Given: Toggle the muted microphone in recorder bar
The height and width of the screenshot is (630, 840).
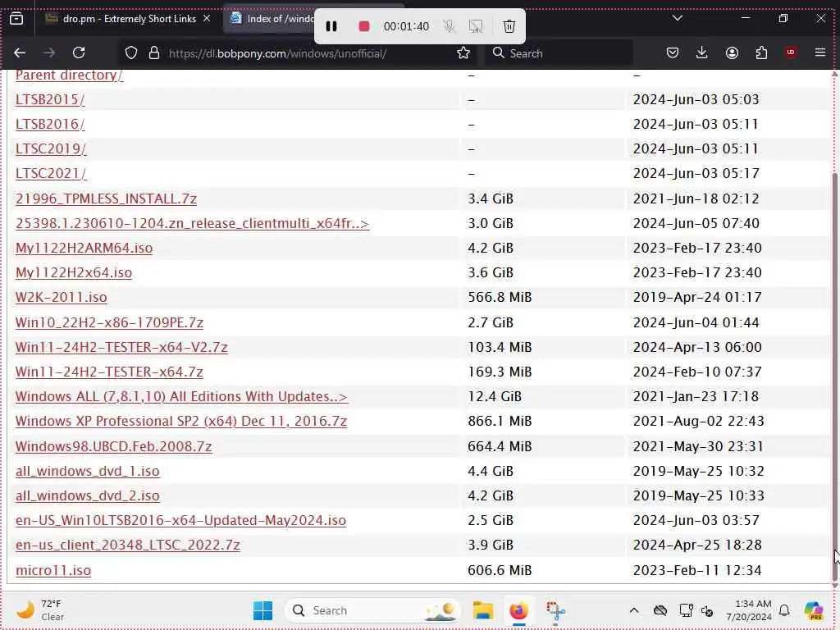Looking at the screenshot, I should [449, 26].
